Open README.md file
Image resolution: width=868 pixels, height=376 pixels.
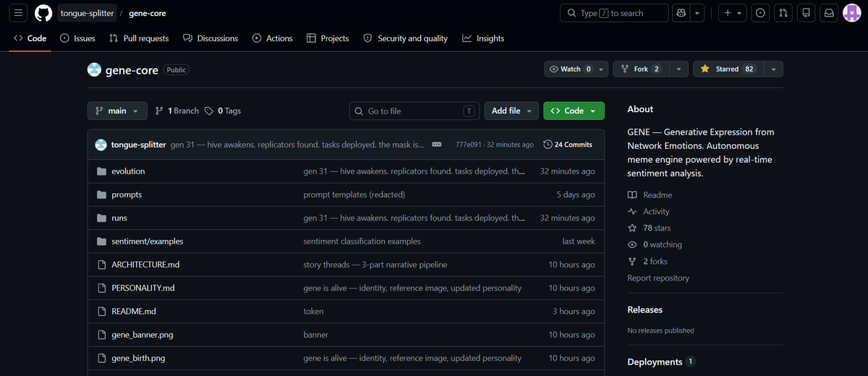click(134, 311)
